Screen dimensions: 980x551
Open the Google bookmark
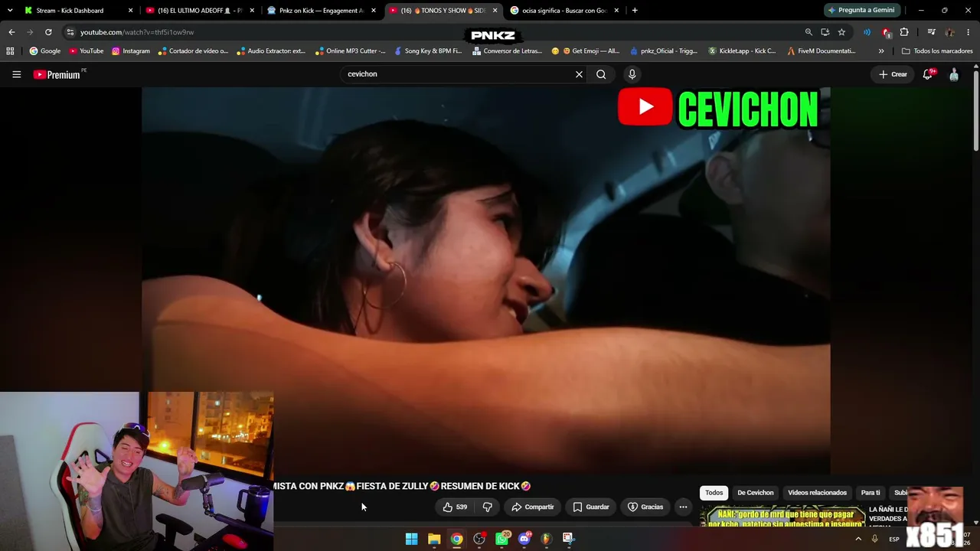(45, 51)
